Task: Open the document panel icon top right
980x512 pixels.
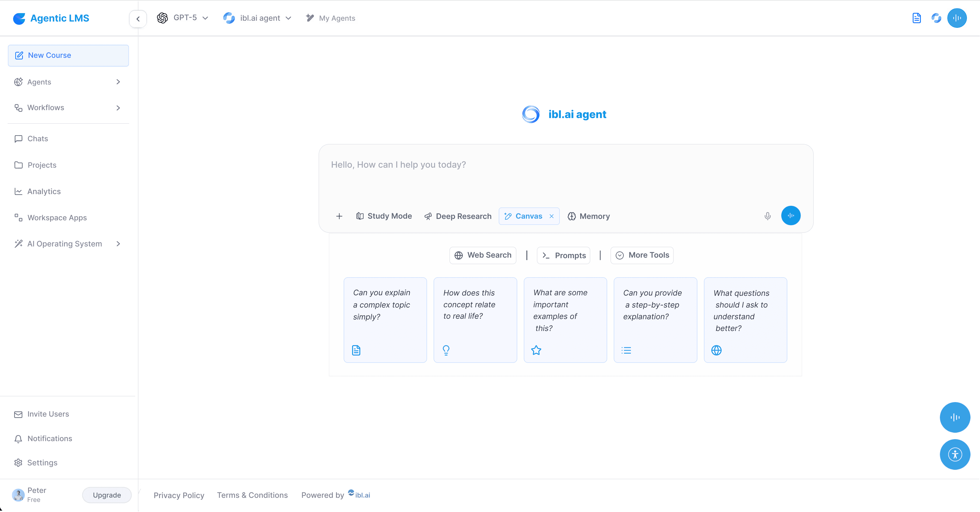Action: (917, 18)
